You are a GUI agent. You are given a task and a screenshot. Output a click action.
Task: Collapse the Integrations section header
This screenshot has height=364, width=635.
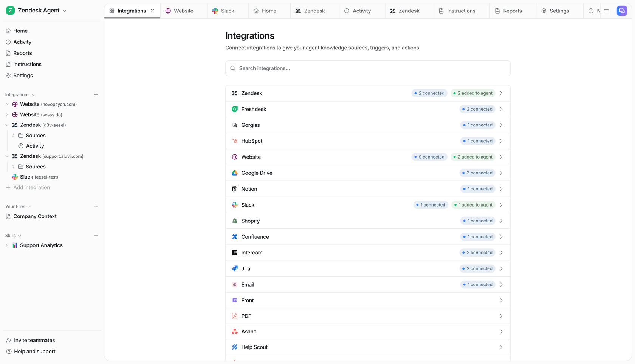click(20, 95)
